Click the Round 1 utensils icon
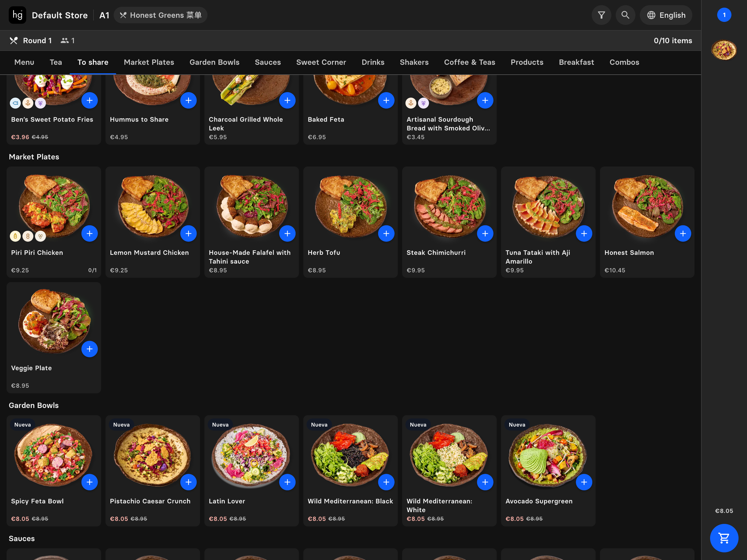747x560 pixels. tap(13, 40)
